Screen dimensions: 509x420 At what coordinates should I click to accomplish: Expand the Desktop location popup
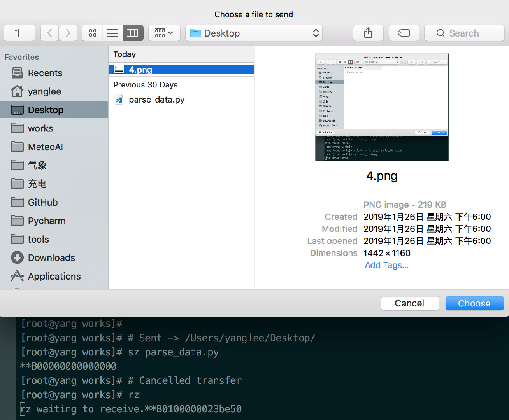click(x=254, y=33)
